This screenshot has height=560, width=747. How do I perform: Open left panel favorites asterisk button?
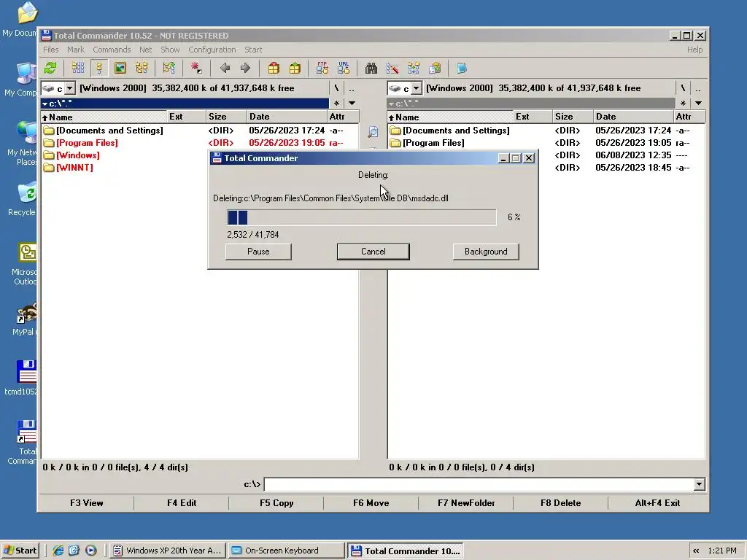click(x=336, y=104)
